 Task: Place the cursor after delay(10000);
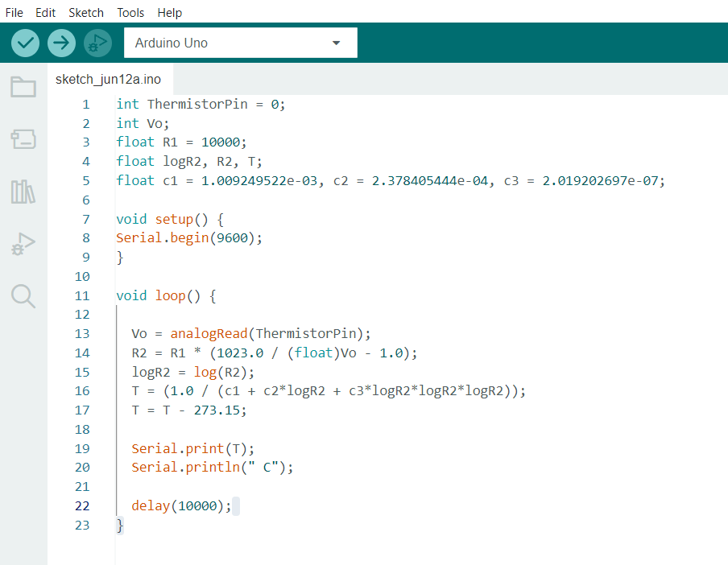[234, 505]
